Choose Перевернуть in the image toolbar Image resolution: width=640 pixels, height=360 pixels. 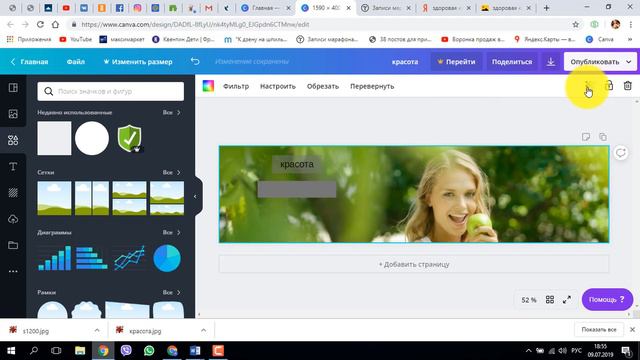coord(372,86)
